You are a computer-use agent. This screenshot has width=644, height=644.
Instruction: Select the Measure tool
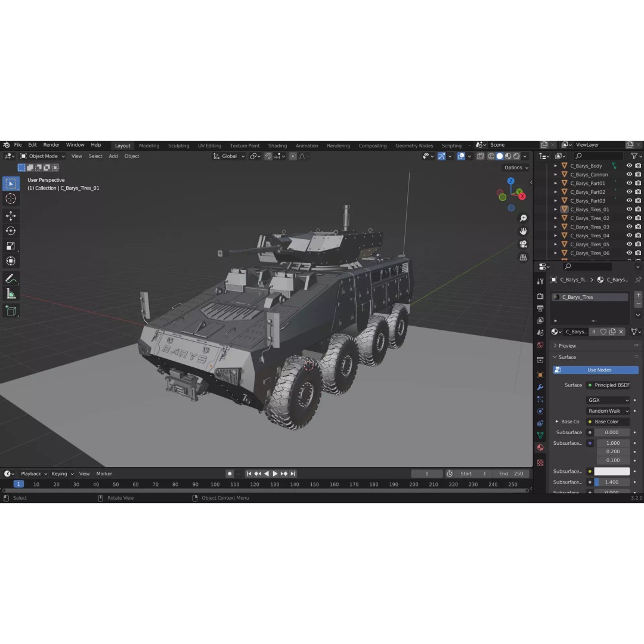click(11, 293)
